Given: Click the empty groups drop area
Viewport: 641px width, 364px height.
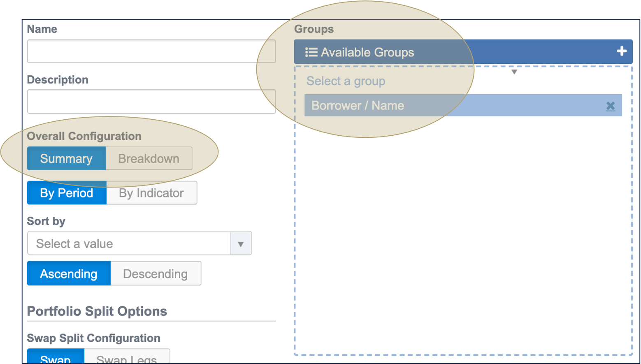Looking at the screenshot, I should (x=463, y=234).
